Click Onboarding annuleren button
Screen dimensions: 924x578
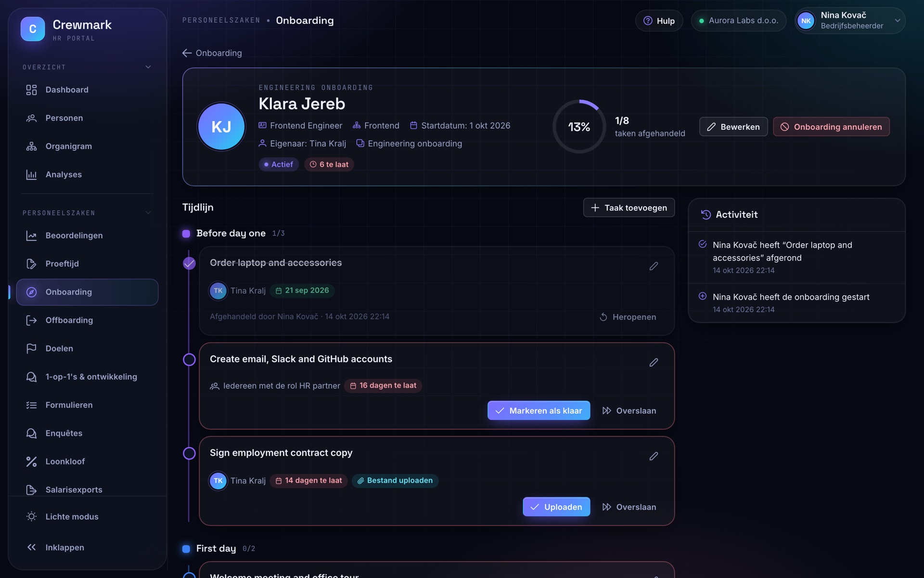click(831, 127)
